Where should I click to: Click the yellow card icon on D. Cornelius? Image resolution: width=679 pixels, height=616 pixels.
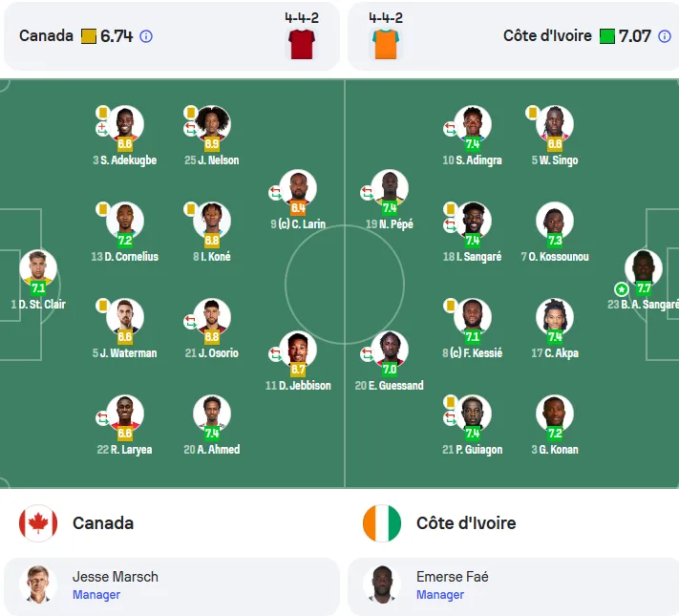[102, 209]
